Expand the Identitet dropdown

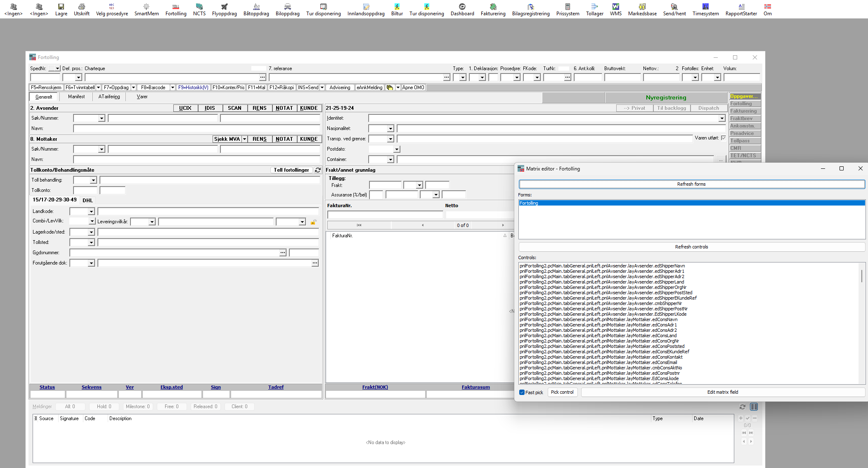point(721,118)
